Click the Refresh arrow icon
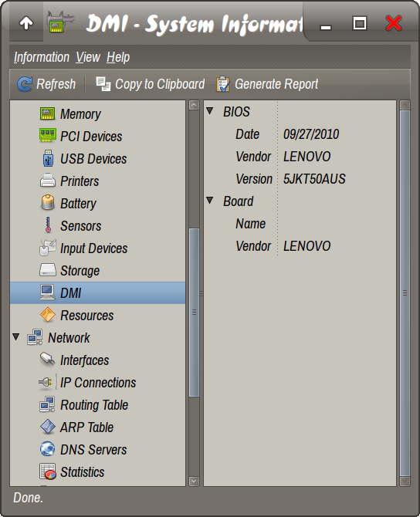420x517 pixels. coord(25,84)
